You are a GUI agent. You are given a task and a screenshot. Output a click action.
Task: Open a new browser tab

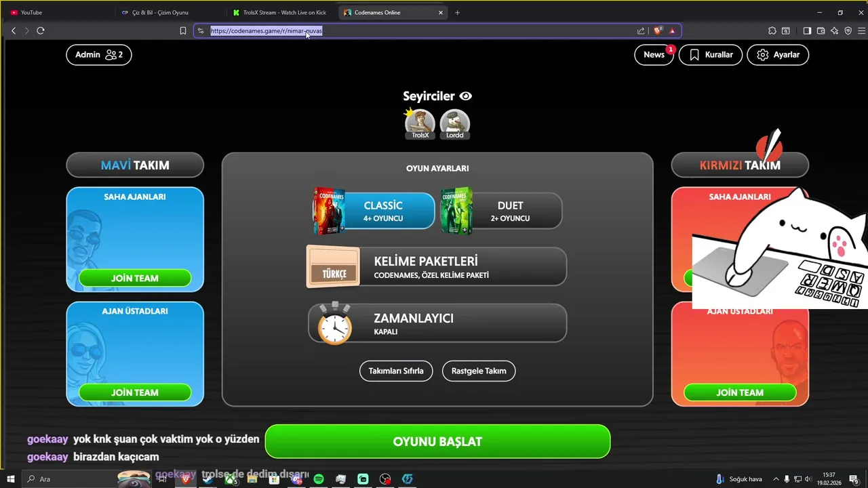point(457,12)
